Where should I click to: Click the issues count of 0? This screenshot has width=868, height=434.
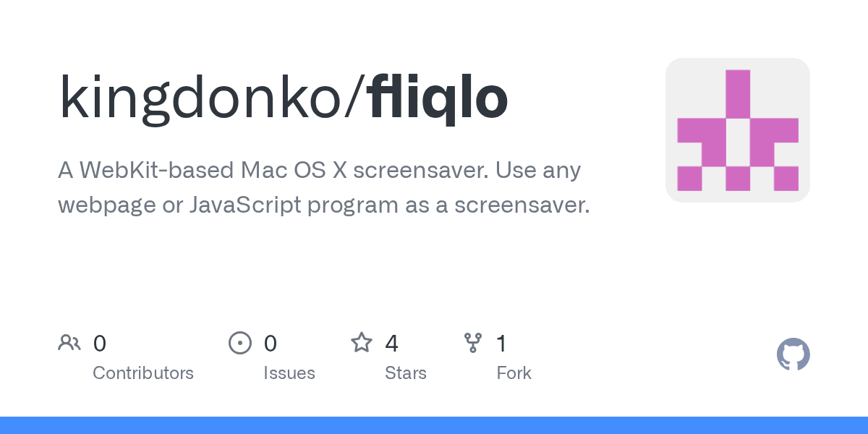271,344
